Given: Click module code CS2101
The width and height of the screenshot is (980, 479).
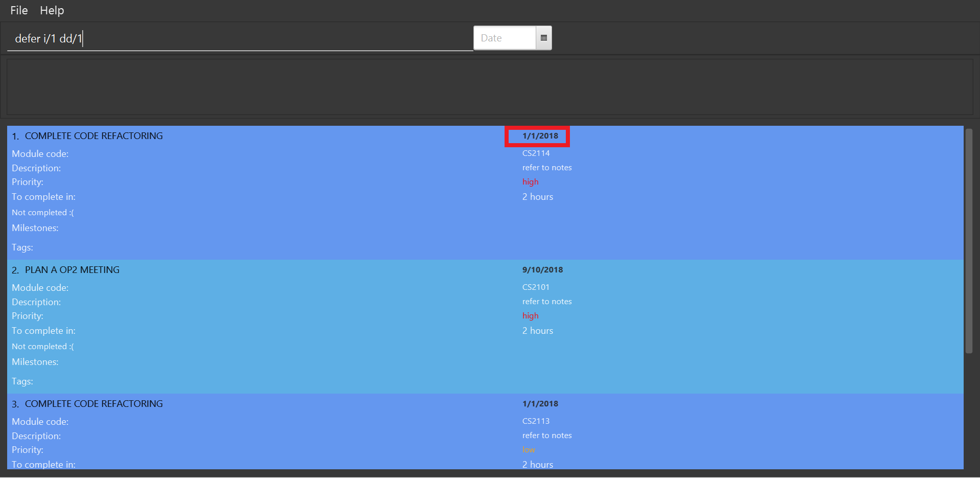Looking at the screenshot, I should 536,287.
